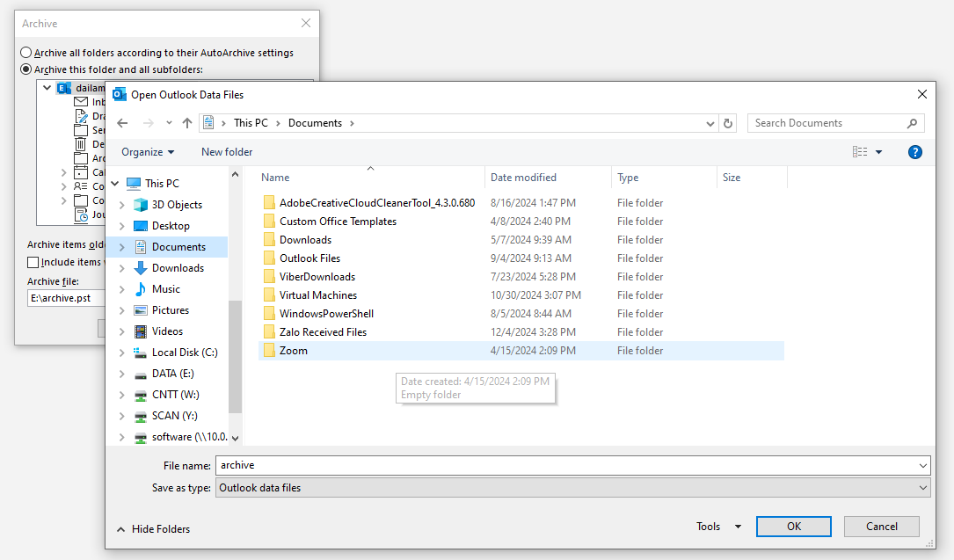This screenshot has height=560, width=954.
Task: Open the Tools menu
Action: [x=718, y=527]
